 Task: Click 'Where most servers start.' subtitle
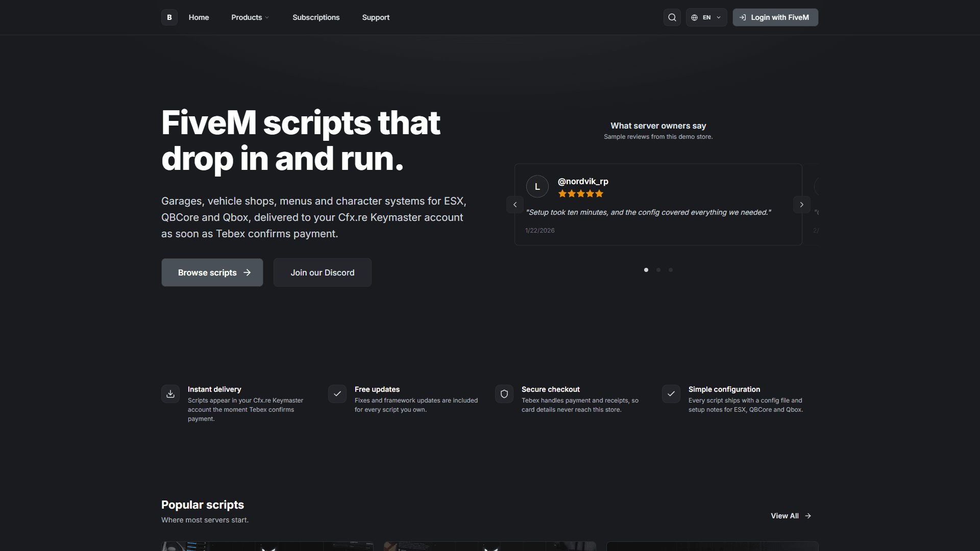click(x=205, y=520)
